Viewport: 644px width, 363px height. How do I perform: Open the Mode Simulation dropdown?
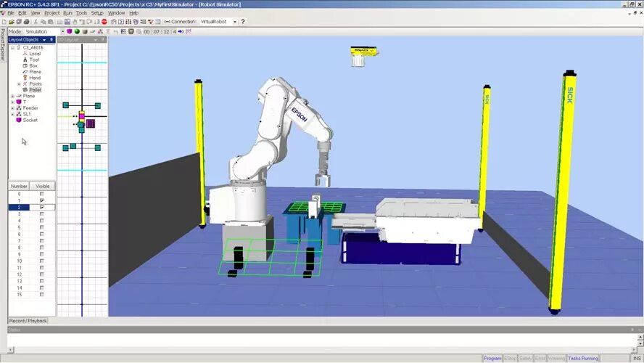63,32
